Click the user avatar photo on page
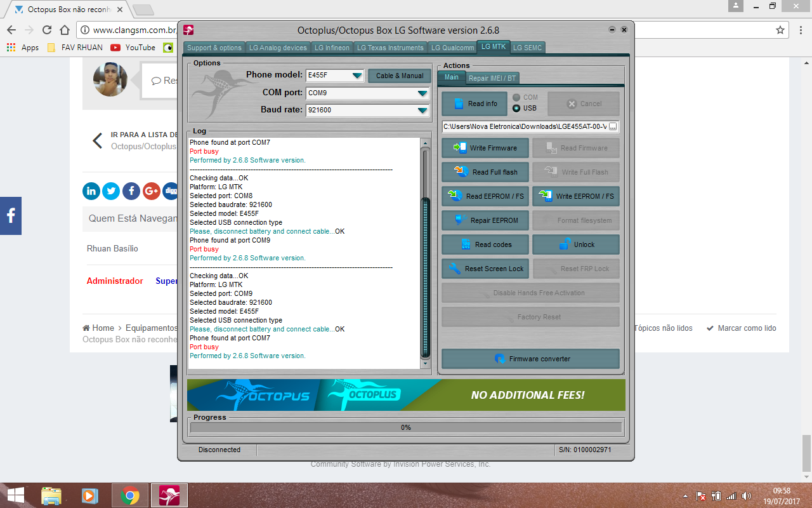This screenshot has width=812, height=508. click(110, 79)
